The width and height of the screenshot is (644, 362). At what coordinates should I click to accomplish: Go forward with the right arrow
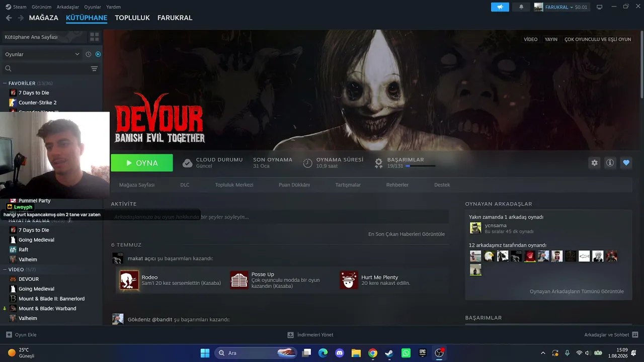pyautogui.click(x=21, y=18)
